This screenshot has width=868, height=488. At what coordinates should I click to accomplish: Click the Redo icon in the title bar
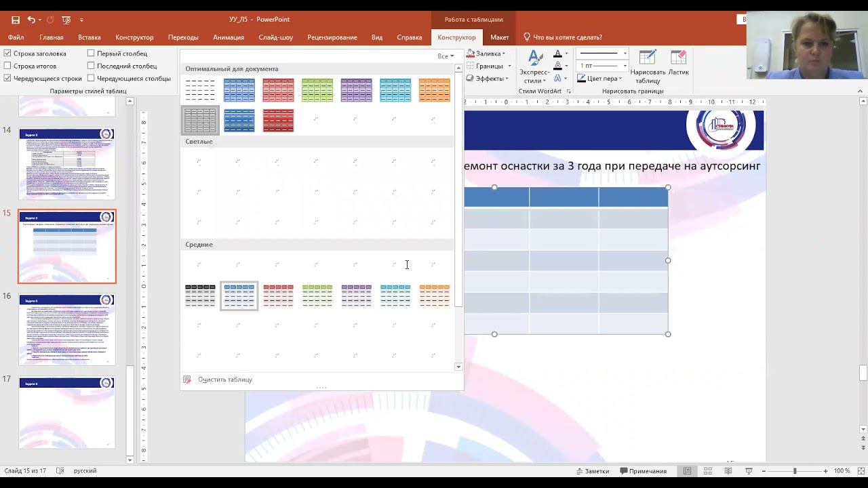50,20
